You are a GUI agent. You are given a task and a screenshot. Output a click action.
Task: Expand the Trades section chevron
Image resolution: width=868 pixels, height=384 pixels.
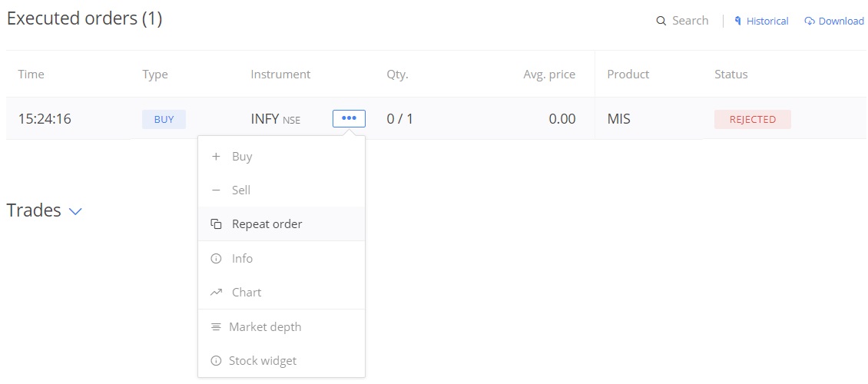[x=75, y=211]
